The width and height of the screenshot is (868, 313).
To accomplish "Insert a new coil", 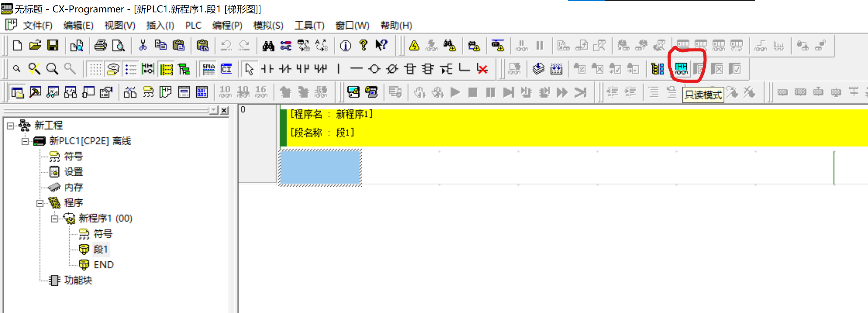I will point(374,69).
